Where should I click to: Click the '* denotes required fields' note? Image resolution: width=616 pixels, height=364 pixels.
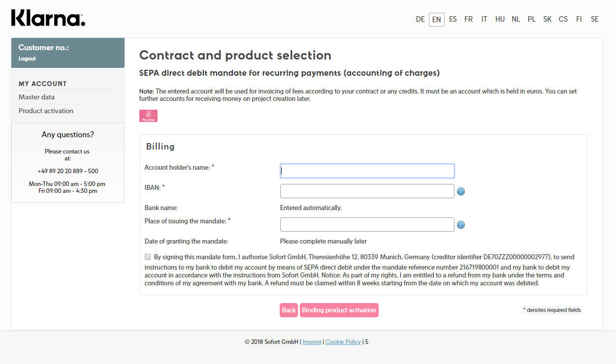[x=552, y=310]
